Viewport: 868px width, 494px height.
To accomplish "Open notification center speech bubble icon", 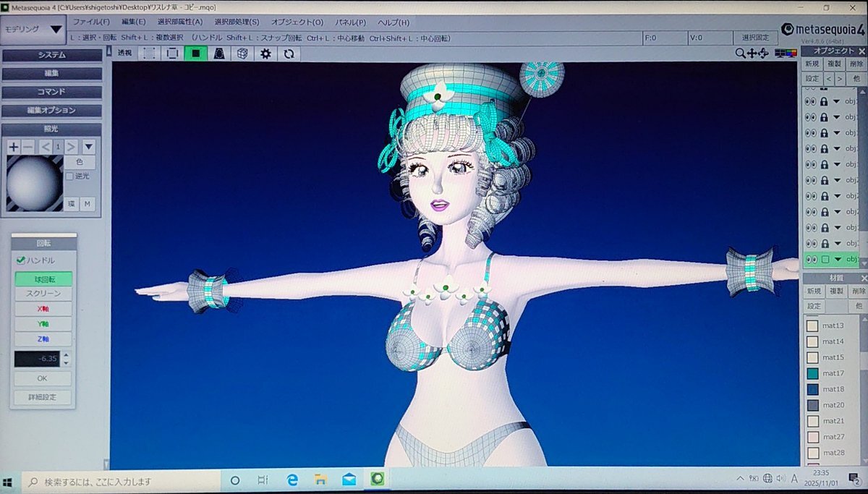I will coord(854,480).
